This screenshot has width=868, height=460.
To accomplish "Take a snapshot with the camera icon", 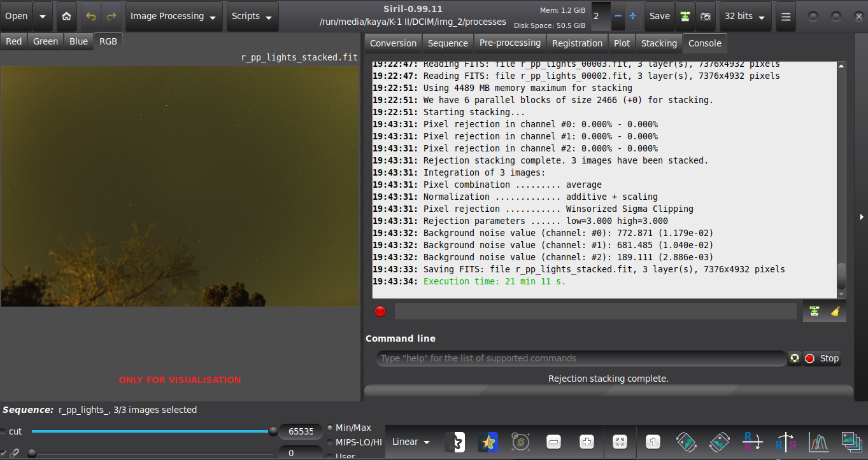I will pyautogui.click(x=706, y=17).
